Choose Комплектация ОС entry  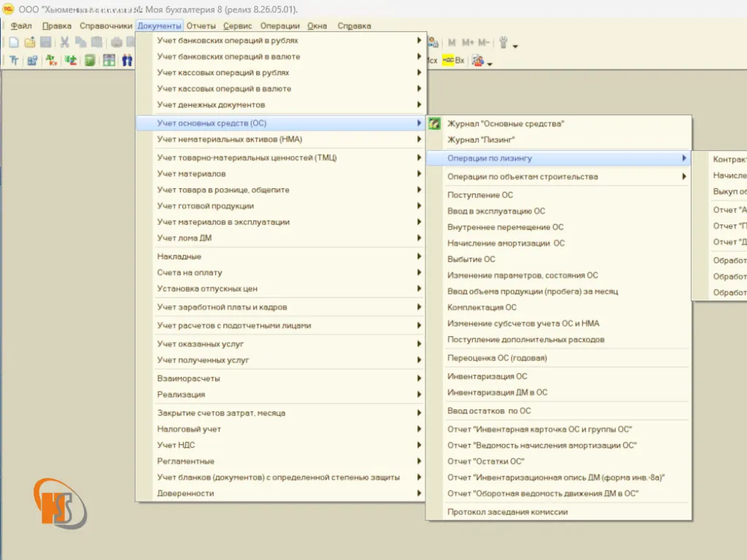(558, 308)
